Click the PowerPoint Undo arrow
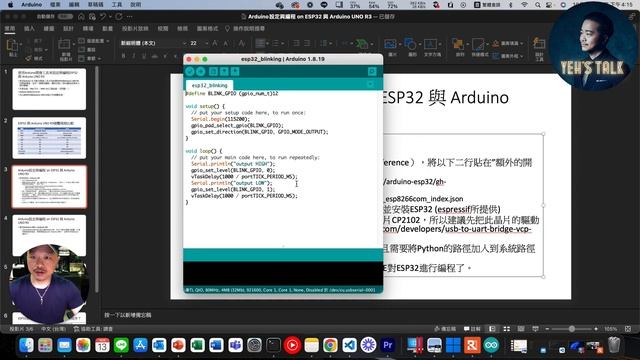 click(104, 16)
